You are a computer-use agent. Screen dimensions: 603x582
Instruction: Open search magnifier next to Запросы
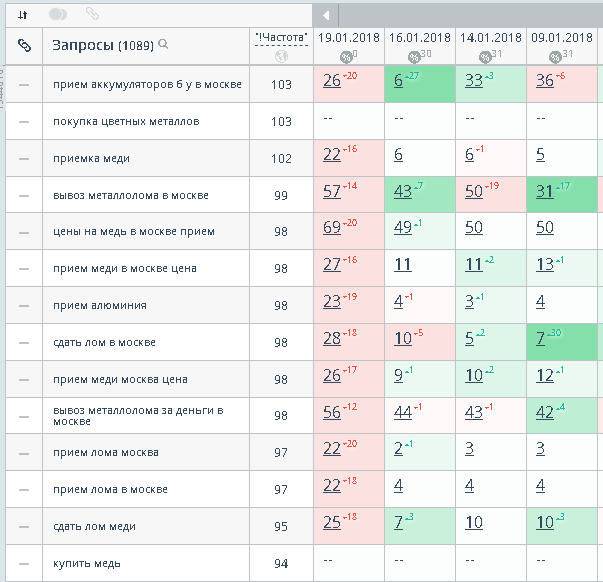pyautogui.click(x=163, y=45)
